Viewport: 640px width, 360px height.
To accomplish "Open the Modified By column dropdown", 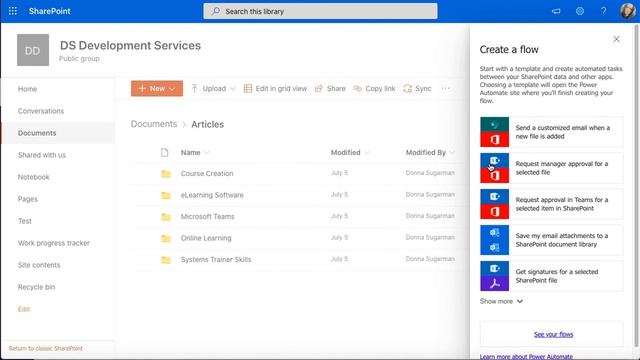I will tap(452, 153).
